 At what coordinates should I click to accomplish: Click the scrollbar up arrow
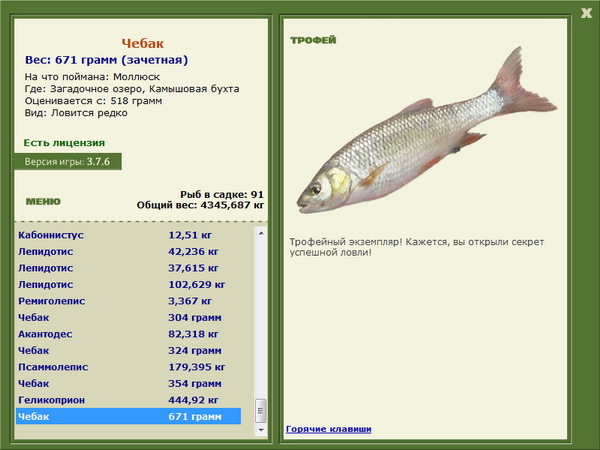click(x=261, y=233)
